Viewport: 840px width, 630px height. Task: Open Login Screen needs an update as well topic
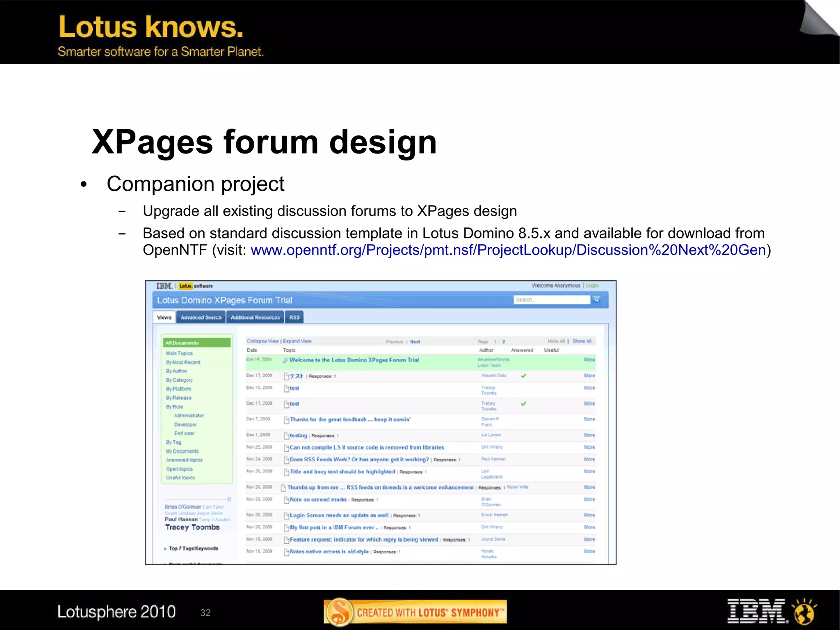pyautogui.click(x=339, y=515)
